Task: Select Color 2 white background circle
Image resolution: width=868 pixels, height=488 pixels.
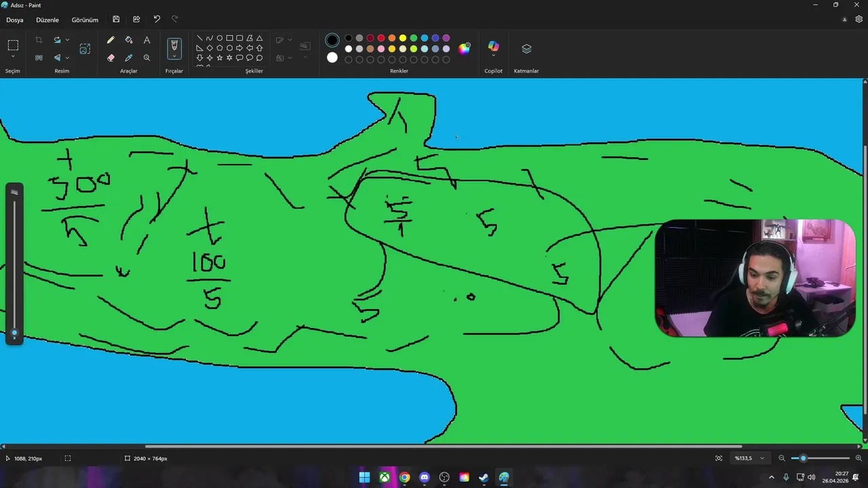Action: [x=332, y=58]
